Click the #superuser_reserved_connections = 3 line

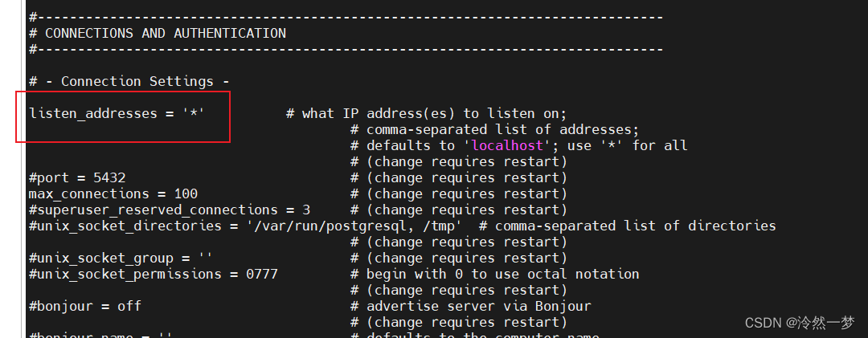(x=170, y=210)
